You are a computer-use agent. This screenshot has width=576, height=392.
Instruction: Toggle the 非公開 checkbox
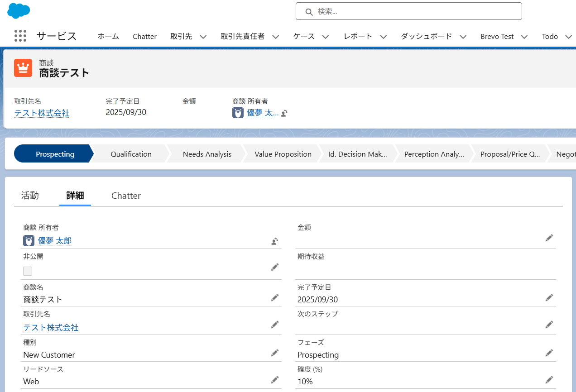[28, 271]
